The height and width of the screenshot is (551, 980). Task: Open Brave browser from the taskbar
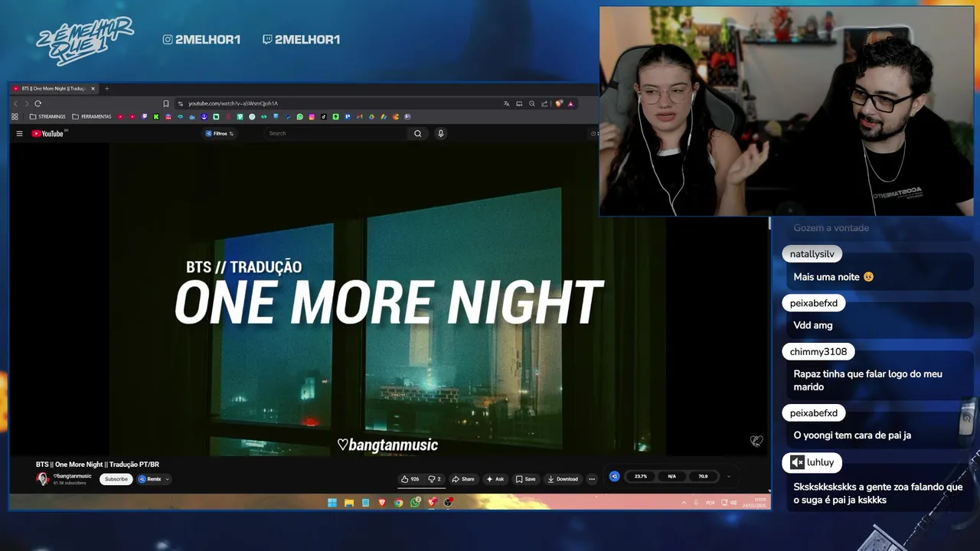tap(382, 503)
